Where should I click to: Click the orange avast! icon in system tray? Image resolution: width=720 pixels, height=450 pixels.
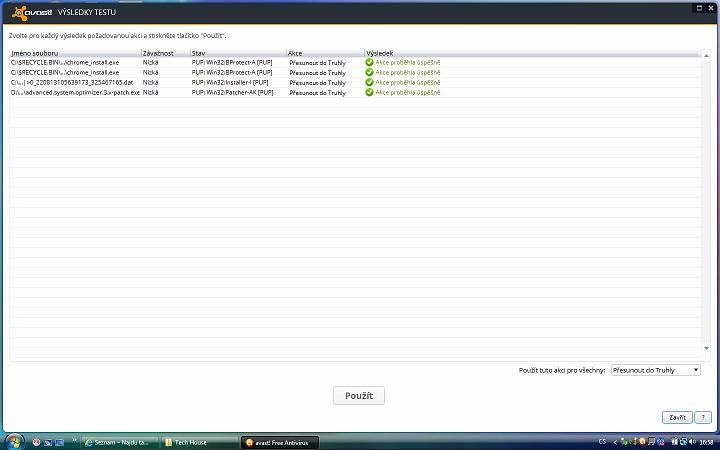click(642, 442)
